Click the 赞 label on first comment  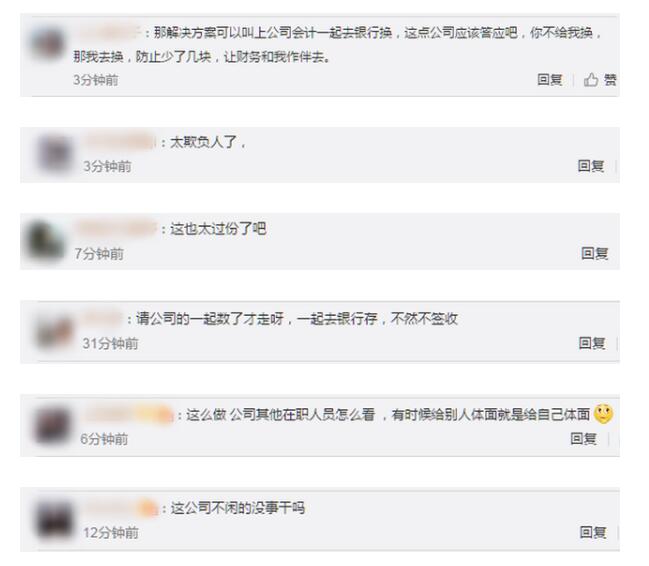[610, 79]
